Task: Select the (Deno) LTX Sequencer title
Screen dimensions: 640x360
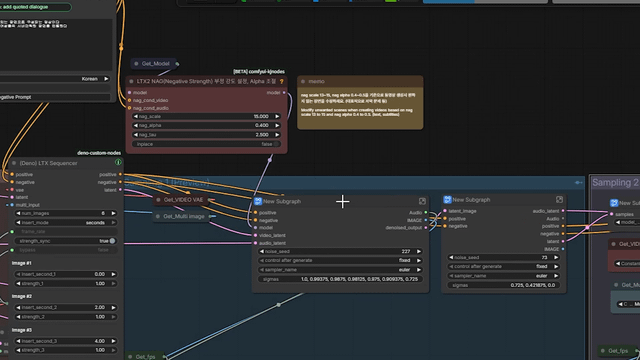Action: click(48, 163)
